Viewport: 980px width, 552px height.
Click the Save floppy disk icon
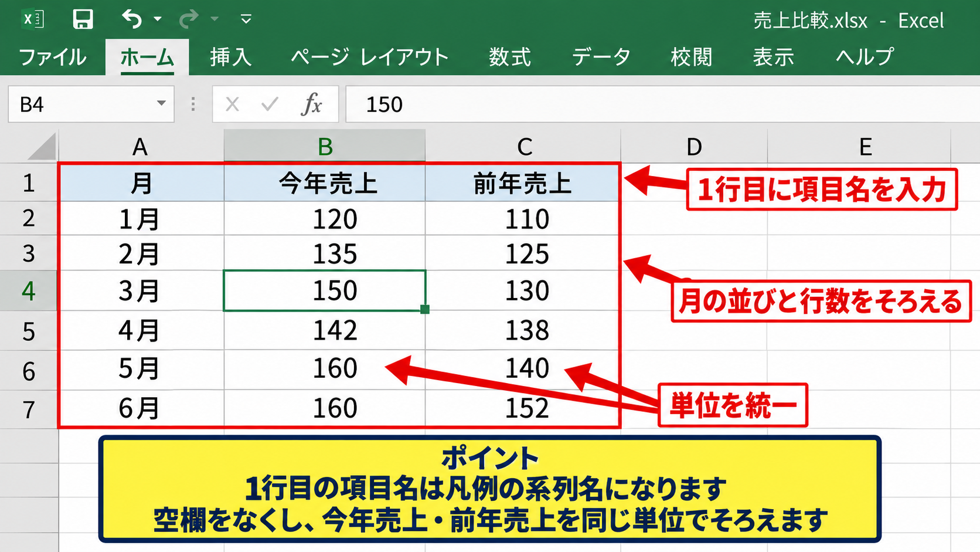click(83, 19)
